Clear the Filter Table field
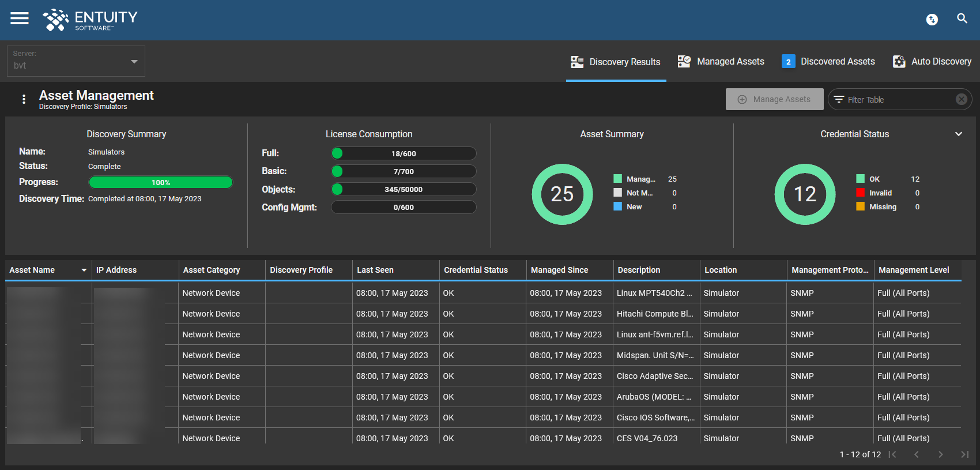This screenshot has height=470, width=980. click(961, 99)
